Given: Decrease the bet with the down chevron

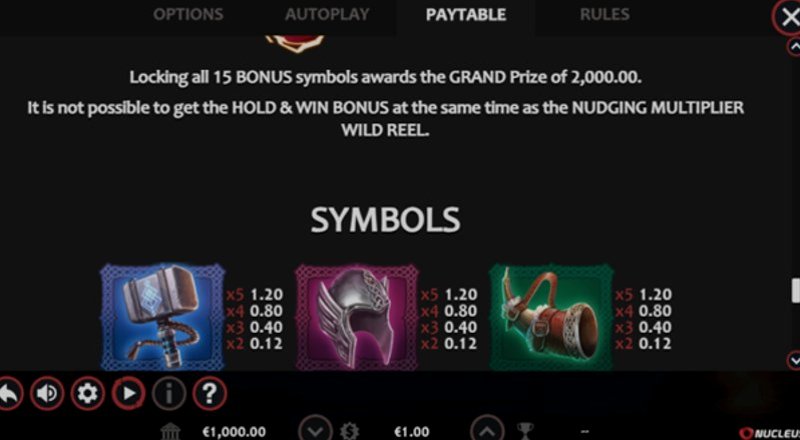Looking at the screenshot, I should tap(315, 430).
